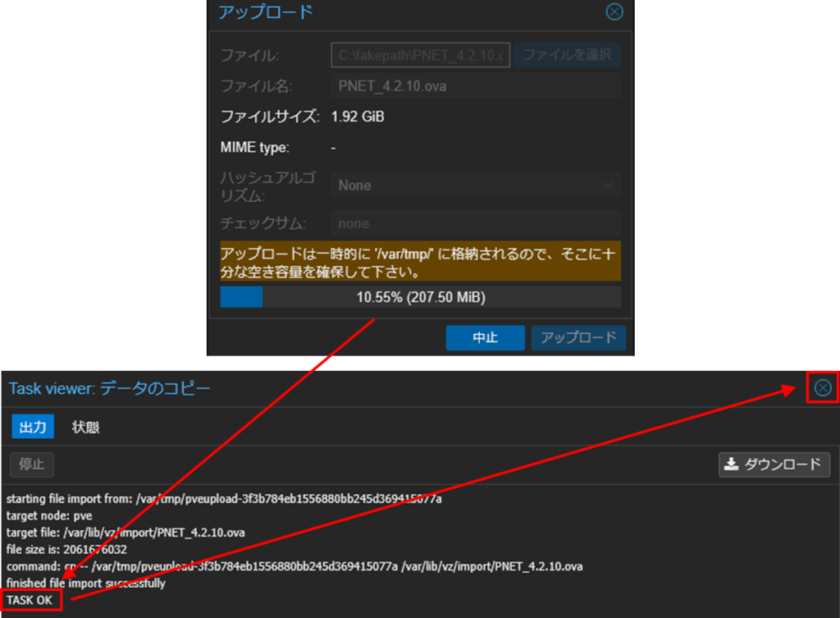Click the チェックサム input field
This screenshot has height=618, width=840.
click(476, 223)
